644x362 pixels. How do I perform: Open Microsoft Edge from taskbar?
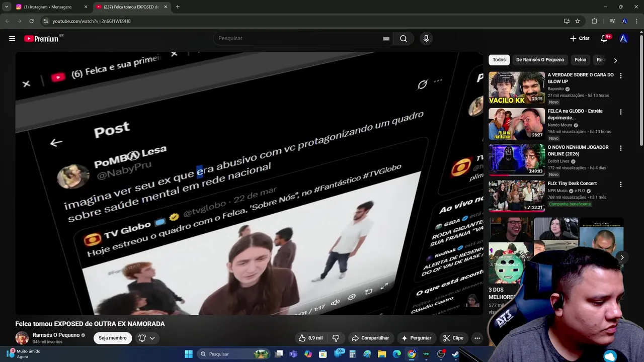point(396,354)
